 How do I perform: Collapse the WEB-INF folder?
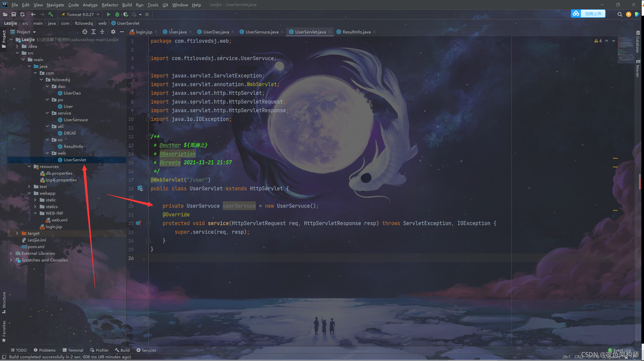point(35,213)
